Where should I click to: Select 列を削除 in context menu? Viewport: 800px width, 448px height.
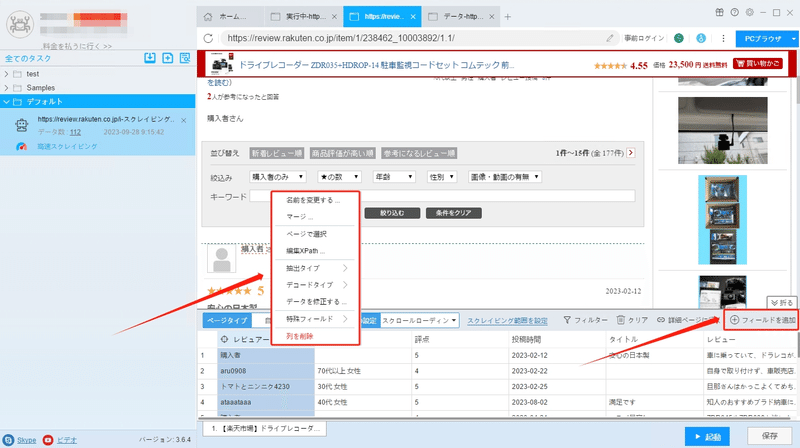tap(300, 336)
